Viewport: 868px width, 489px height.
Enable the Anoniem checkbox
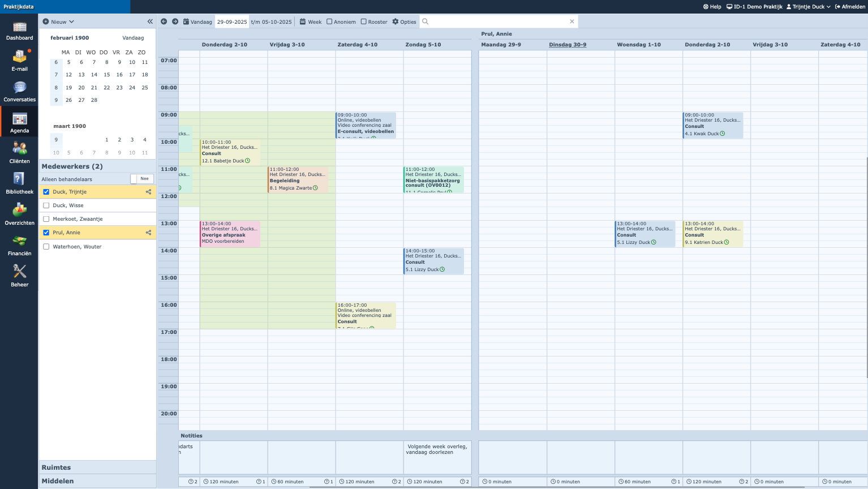329,22
